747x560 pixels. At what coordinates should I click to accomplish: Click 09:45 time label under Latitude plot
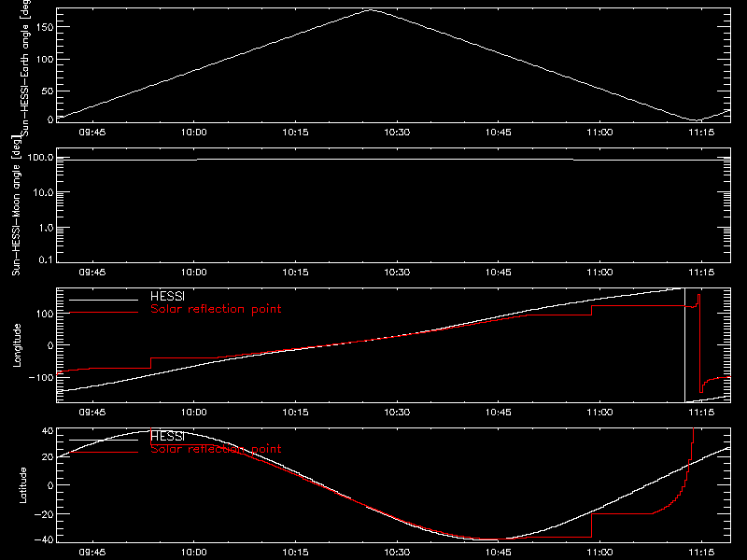coord(92,552)
